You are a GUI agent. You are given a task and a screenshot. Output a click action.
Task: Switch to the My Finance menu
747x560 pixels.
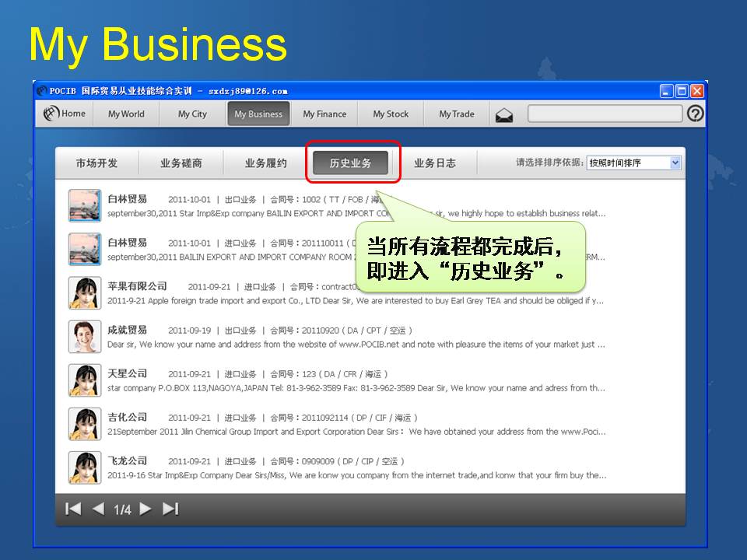pyautogui.click(x=324, y=114)
